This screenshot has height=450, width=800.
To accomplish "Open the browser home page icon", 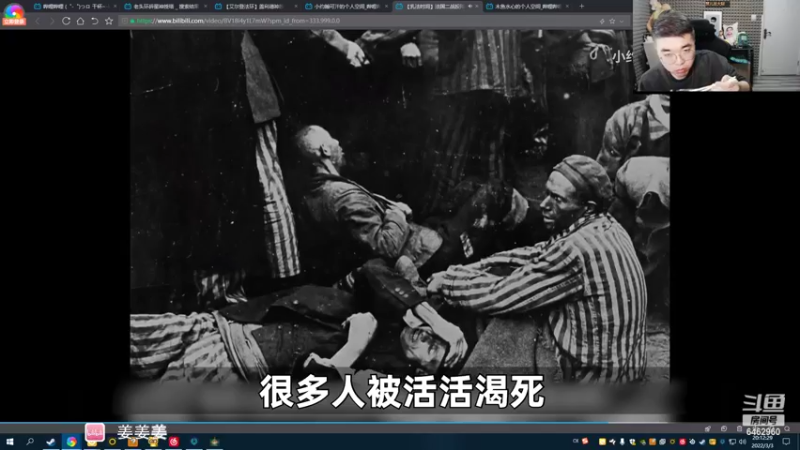I will coord(80,21).
